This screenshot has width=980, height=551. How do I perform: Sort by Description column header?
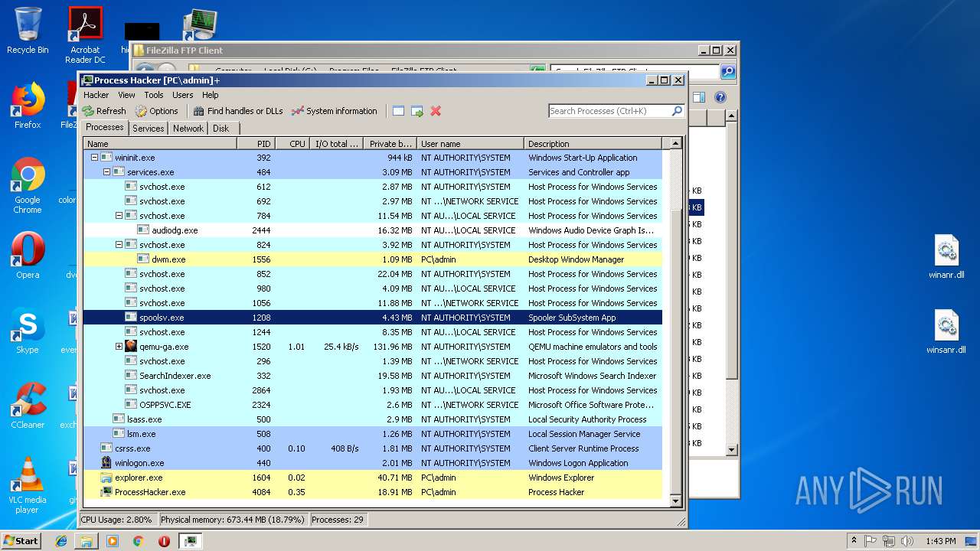click(593, 143)
